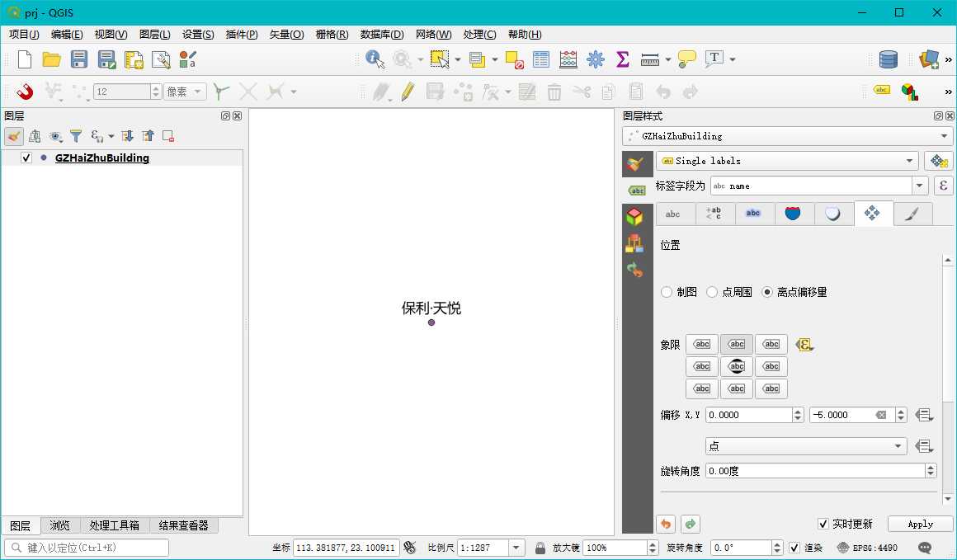
Task: Open the Single labels dropdown
Action: coord(787,161)
